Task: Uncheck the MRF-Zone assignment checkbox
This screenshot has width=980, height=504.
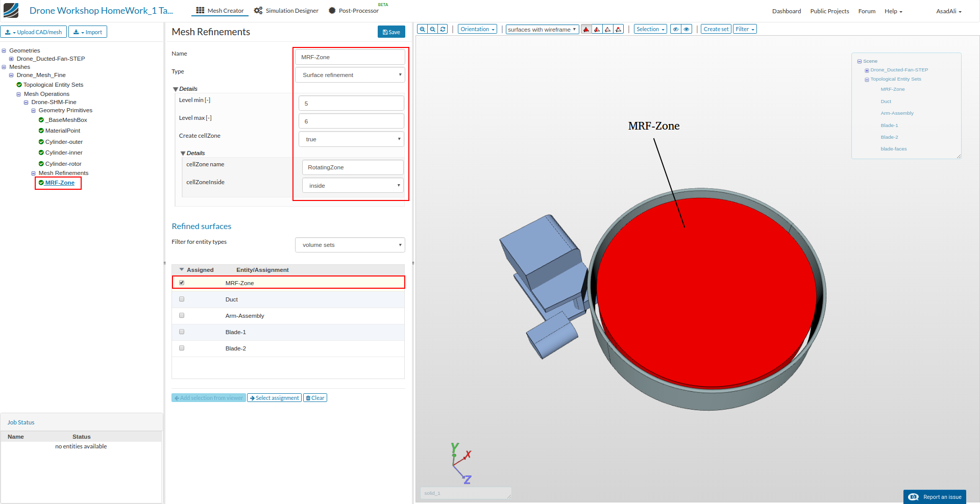Action: [182, 283]
